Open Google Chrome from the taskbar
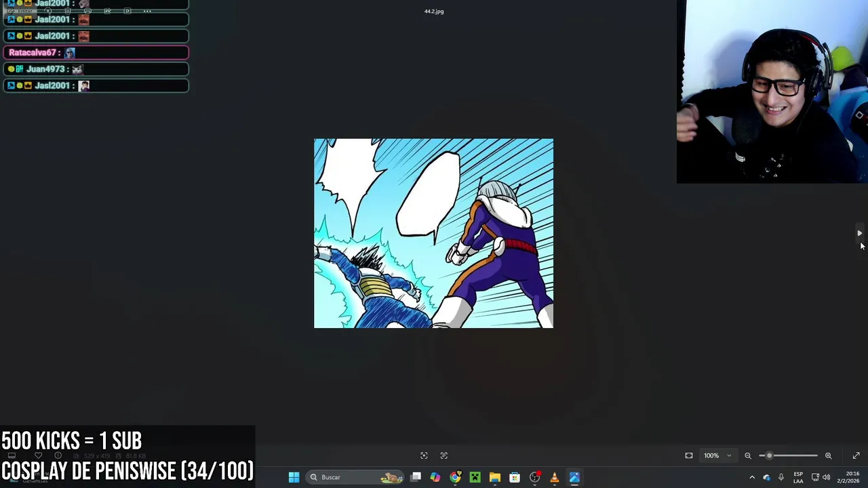 455,477
